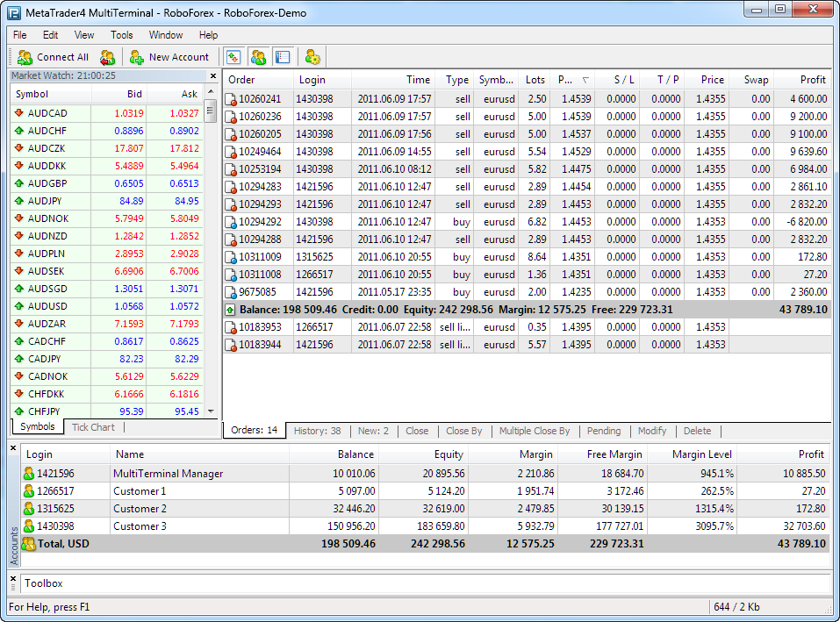The height and width of the screenshot is (622, 840).
Task: Click the order 10260241 sell icon
Action: tap(232, 100)
